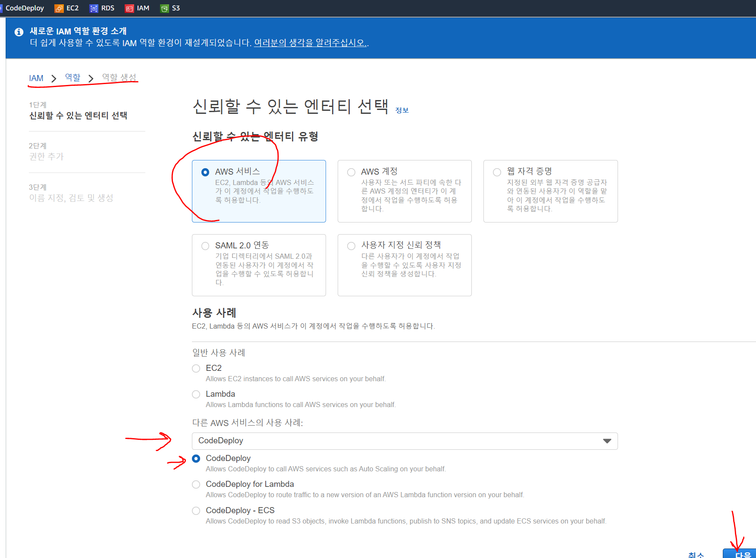
Task: Click the 사용 사례 section heading
Action: (214, 313)
